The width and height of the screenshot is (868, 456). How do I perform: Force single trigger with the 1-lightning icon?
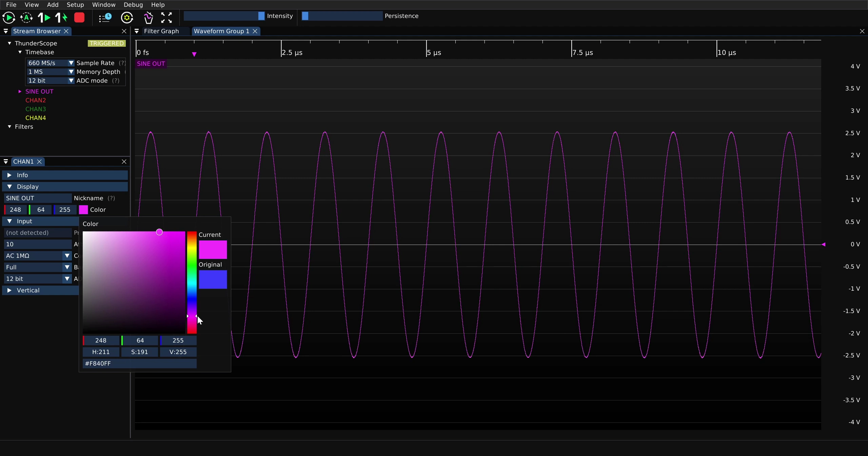coord(61,18)
